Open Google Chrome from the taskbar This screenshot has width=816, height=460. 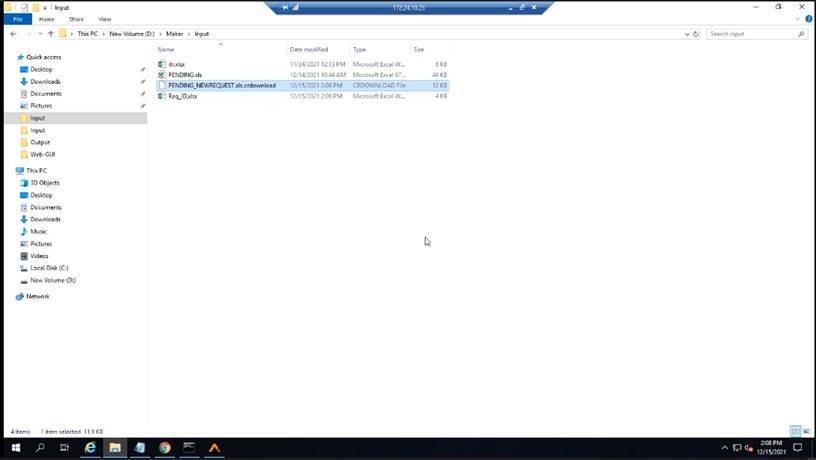164,448
